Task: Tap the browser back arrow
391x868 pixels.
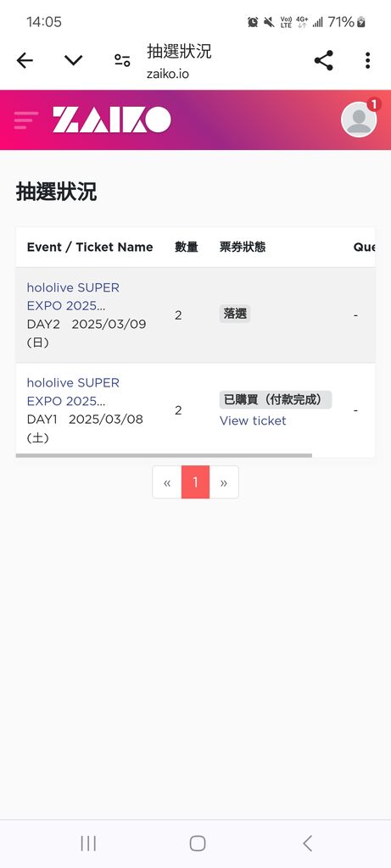Action: [25, 60]
